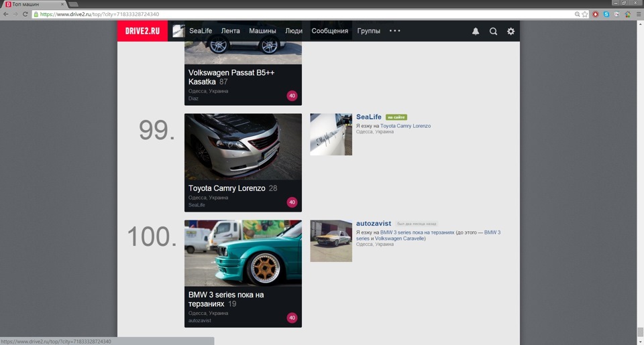Click the shield extension icon in toolbar
The width and height of the screenshot is (644, 345).
pos(617,14)
